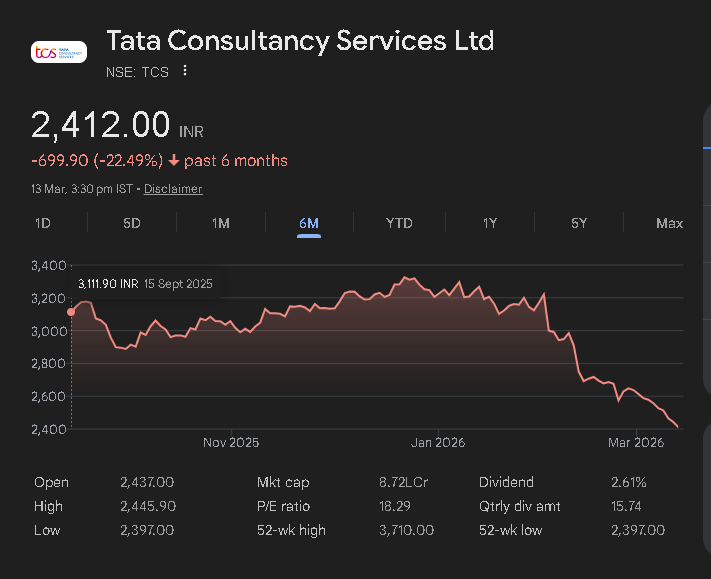The width and height of the screenshot is (711, 579).
Task: Click the chart line near Mar 2026
Action: coord(635,389)
